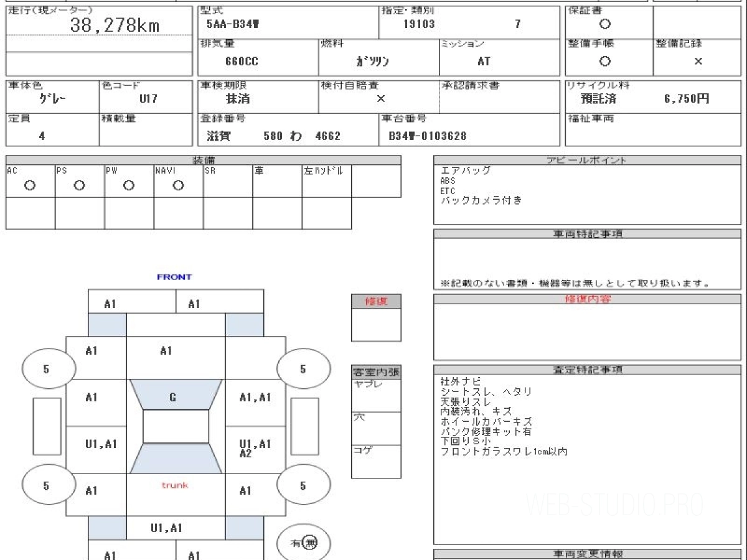Click the PS equipment circle mark
The height and width of the screenshot is (560, 747).
79,185
